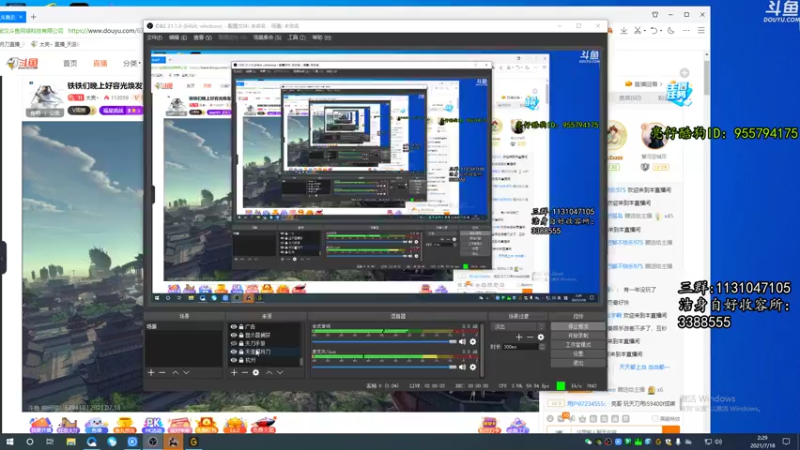
Task: Open the OBS 编辑(E) menu
Action: coord(178,38)
